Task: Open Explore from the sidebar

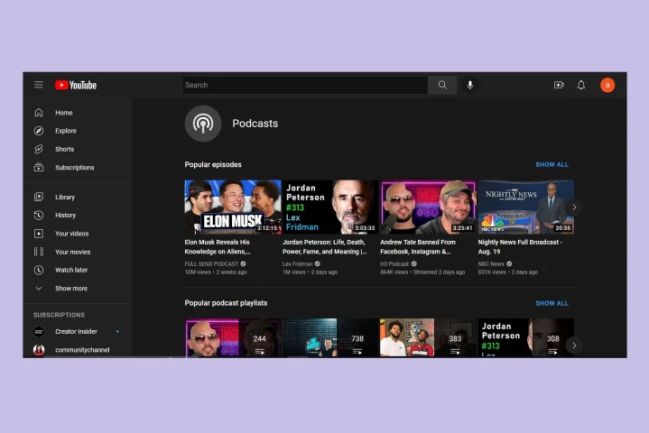Action: point(66,131)
